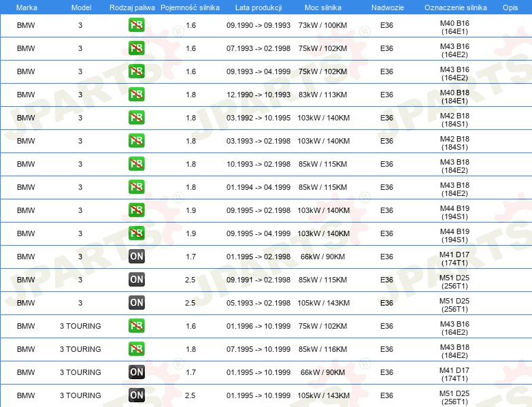
Task: Click power 105kW / 143KM in 05.1993 row
Action: [323, 303]
